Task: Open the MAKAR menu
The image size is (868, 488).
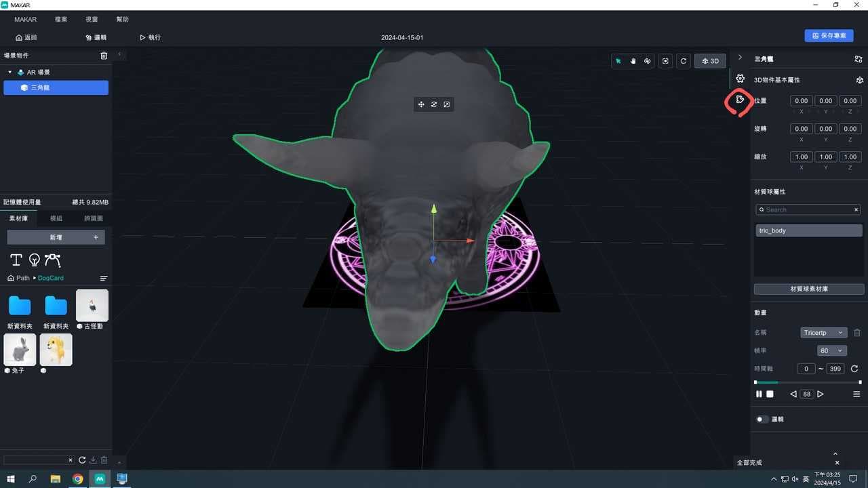Action: point(26,20)
